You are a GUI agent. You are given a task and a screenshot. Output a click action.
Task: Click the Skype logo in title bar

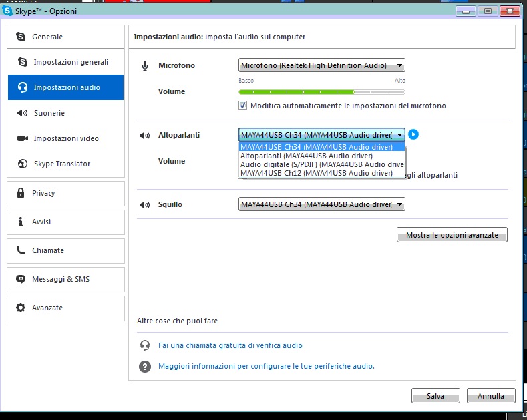(7, 11)
